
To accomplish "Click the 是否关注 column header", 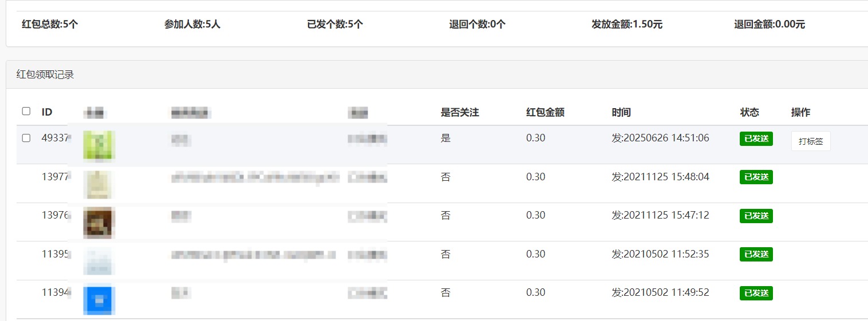I will coord(460,113).
